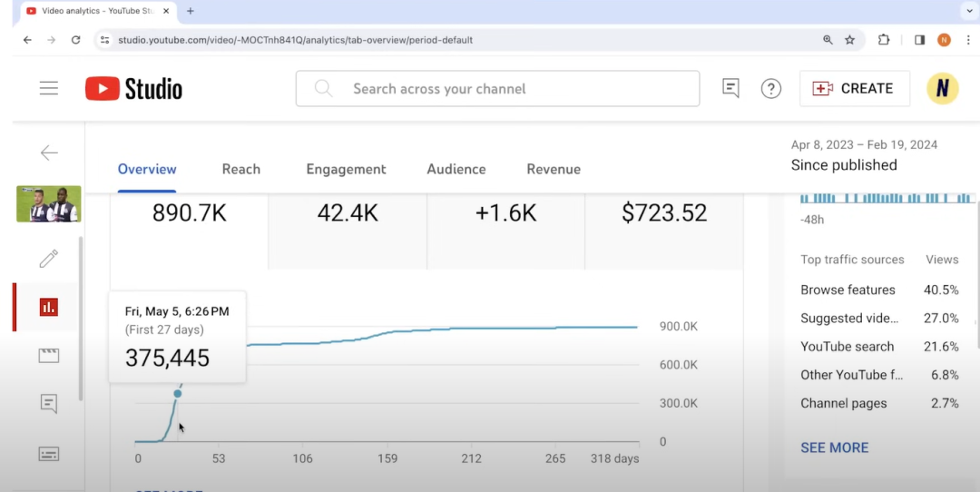Click SEE MORE under traffic sources

[x=834, y=448]
